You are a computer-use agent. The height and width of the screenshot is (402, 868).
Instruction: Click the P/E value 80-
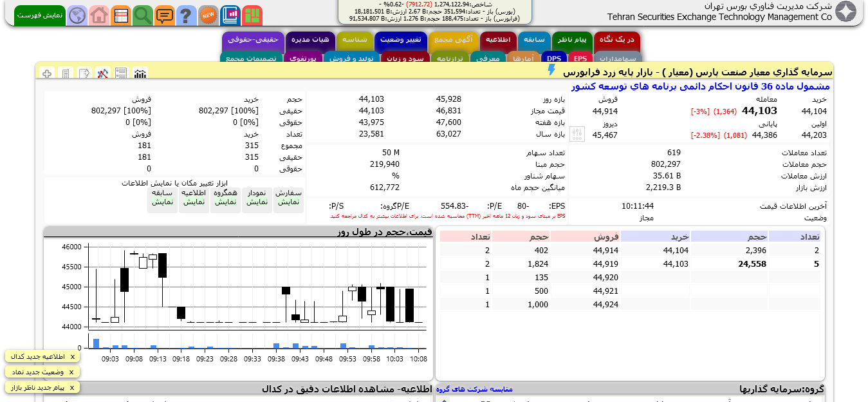[522, 206]
